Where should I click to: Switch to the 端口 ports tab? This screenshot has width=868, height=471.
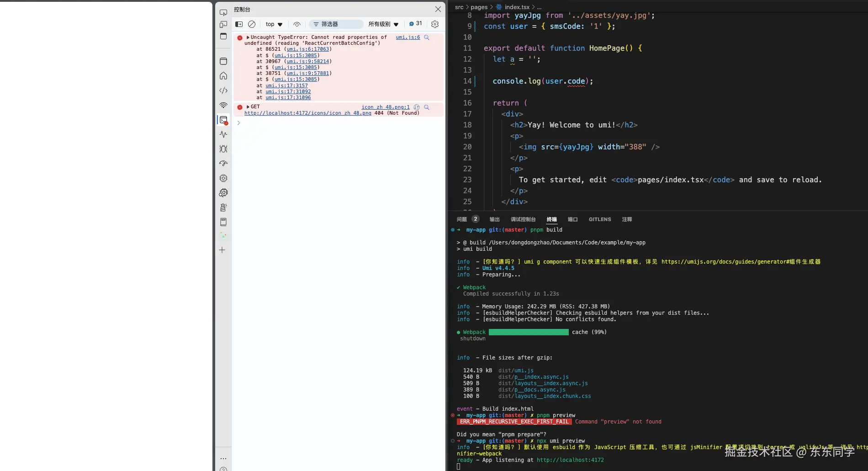(x=572, y=219)
